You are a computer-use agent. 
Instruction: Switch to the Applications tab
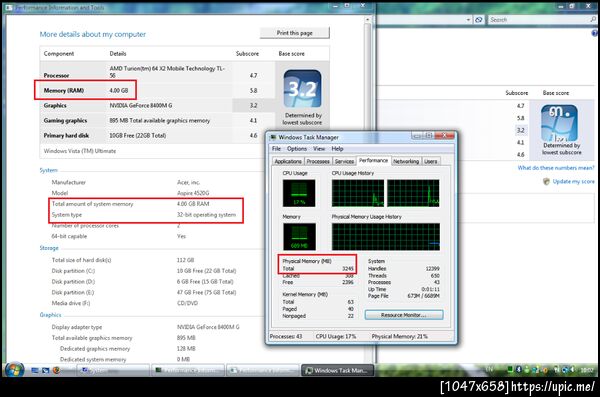click(x=288, y=162)
